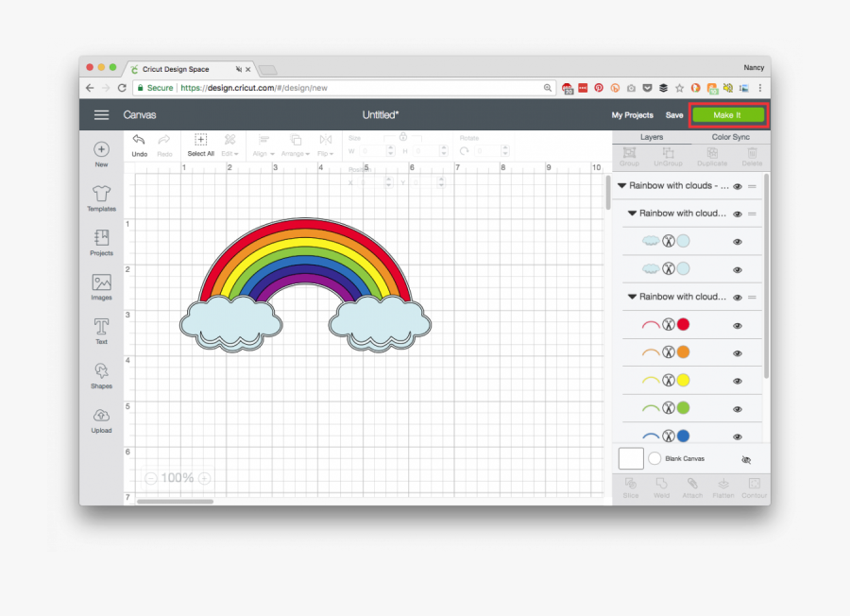The width and height of the screenshot is (850, 616).
Task: Click the Upload cloud icon
Action: [x=101, y=416]
